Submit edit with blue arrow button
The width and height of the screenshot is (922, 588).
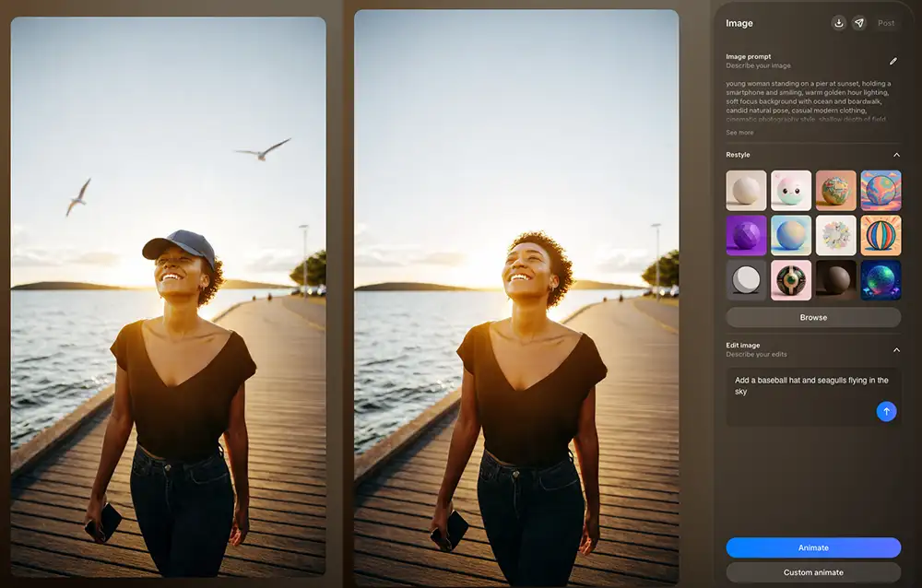886,411
